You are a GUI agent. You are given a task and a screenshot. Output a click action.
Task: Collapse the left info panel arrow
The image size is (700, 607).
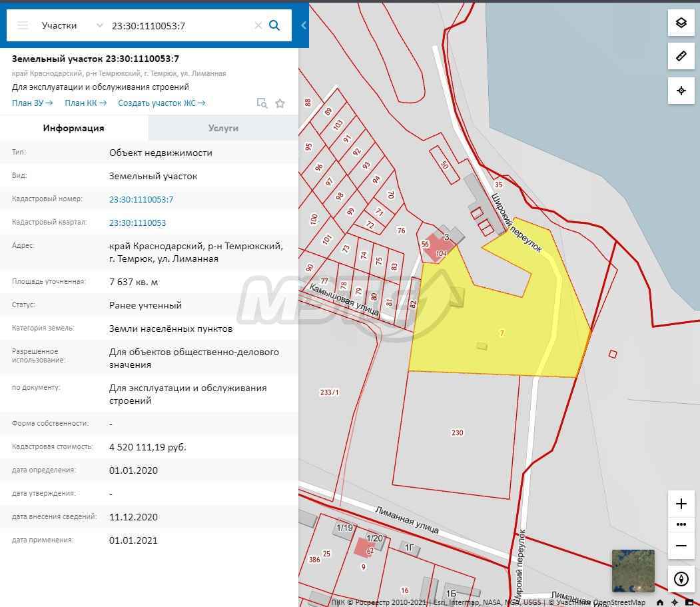(x=304, y=25)
